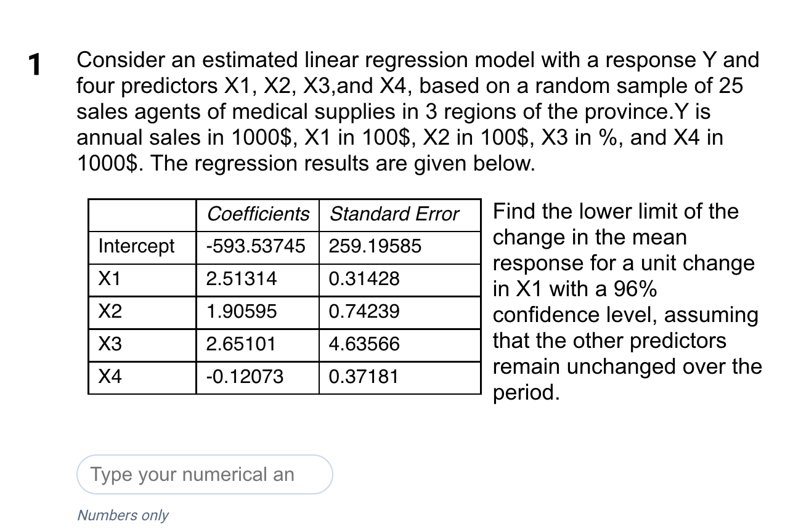Screen dimensions: 801x532
Task: Click the regression question description text
Action: (x=417, y=111)
